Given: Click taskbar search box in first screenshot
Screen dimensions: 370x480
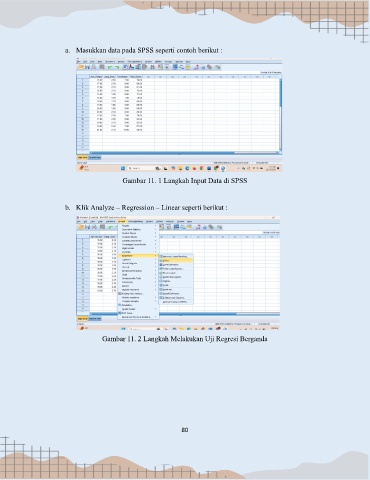Looking at the screenshot, I should (x=140, y=168).
